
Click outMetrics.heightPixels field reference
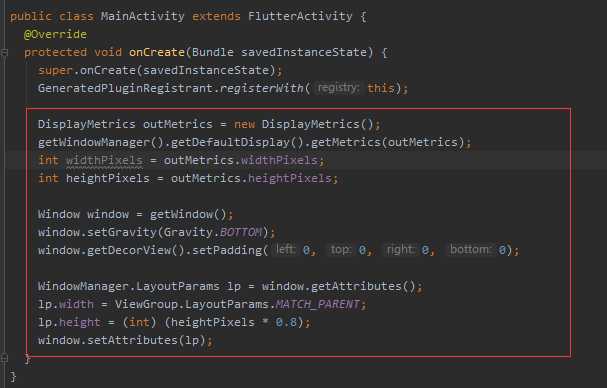251,178
